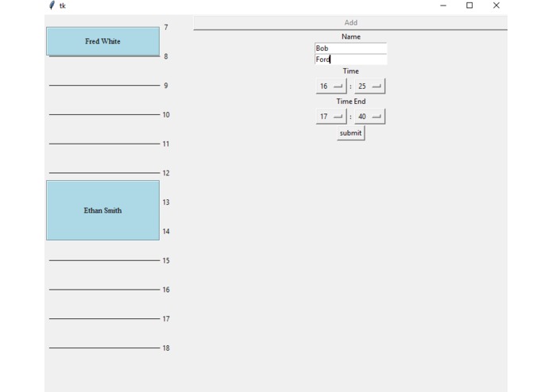Click the hour label 11 on schedule

(166, 144)
